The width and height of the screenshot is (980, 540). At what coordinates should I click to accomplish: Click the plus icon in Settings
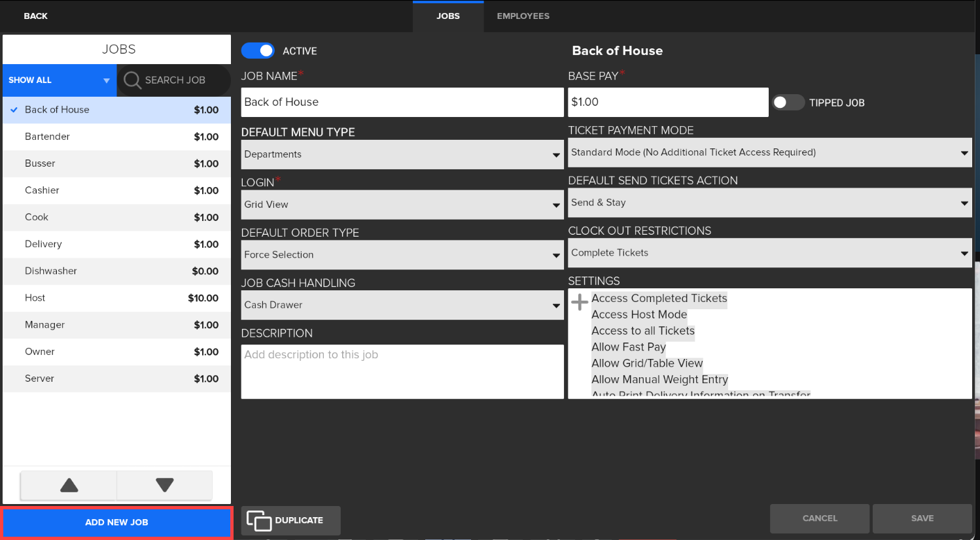[x=580, y=302]
